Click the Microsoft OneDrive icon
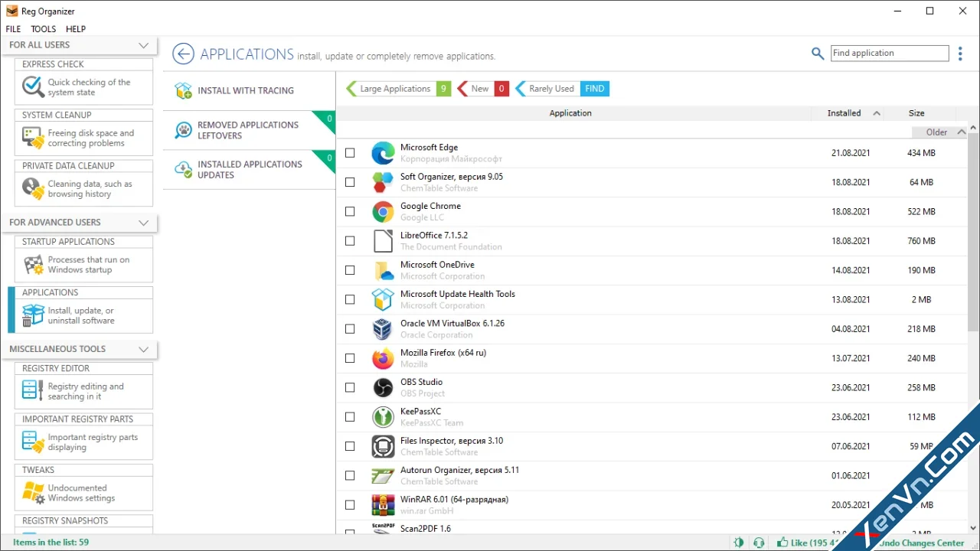The image size is (980, 551). pyautogui.click(x=383, y=270)
